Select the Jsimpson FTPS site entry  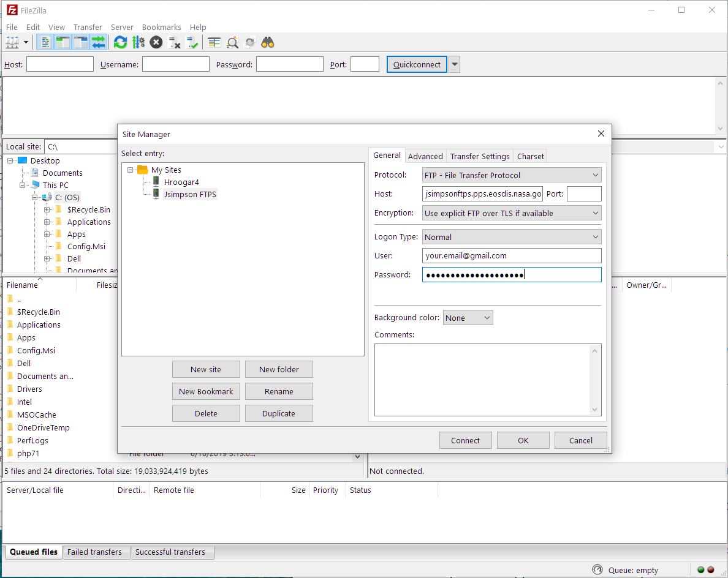point(189,194)
